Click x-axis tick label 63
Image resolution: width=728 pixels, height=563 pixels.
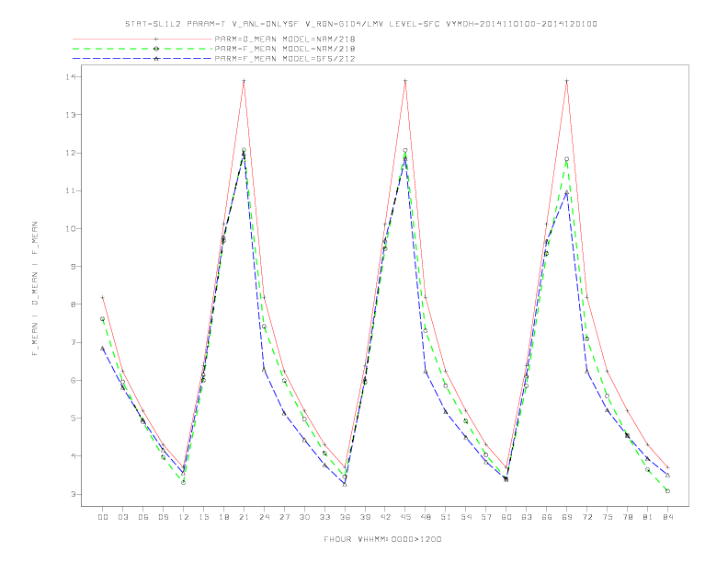click(x=527, y=517)
